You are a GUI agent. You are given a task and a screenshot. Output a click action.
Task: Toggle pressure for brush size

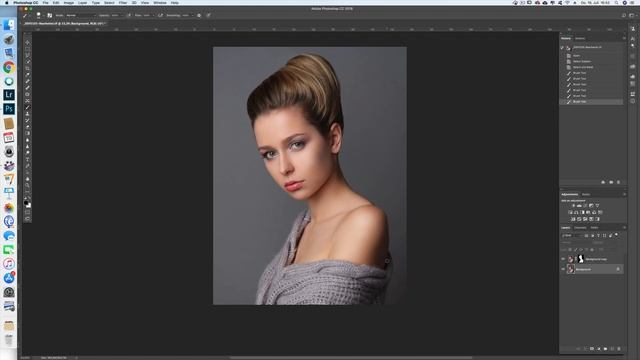click(x=209, y=16)
